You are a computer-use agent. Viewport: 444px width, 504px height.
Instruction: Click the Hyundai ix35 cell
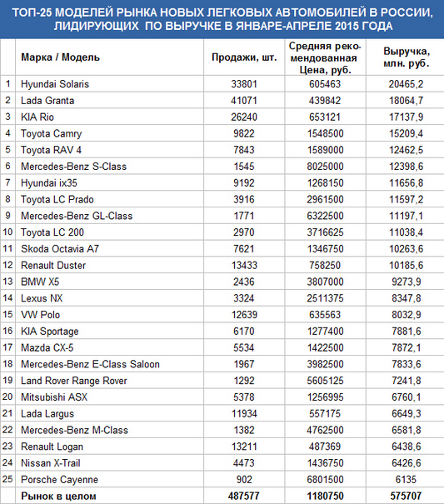tap(49, 183)
